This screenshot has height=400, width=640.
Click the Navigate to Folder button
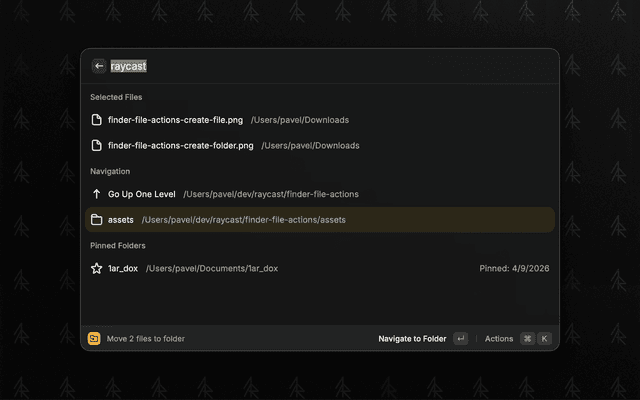tap(412, 339)
